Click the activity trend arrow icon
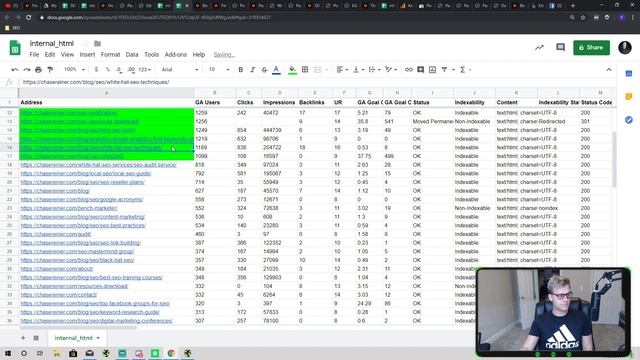Screen dimensions: 640x360 pos(539,48)
